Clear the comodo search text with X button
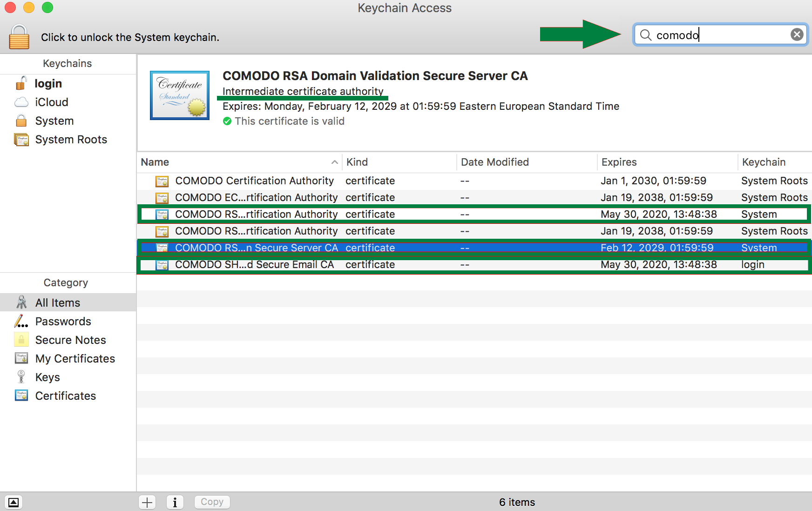The width and height of the screenshot is (812, 511). (x=797, y=34)
